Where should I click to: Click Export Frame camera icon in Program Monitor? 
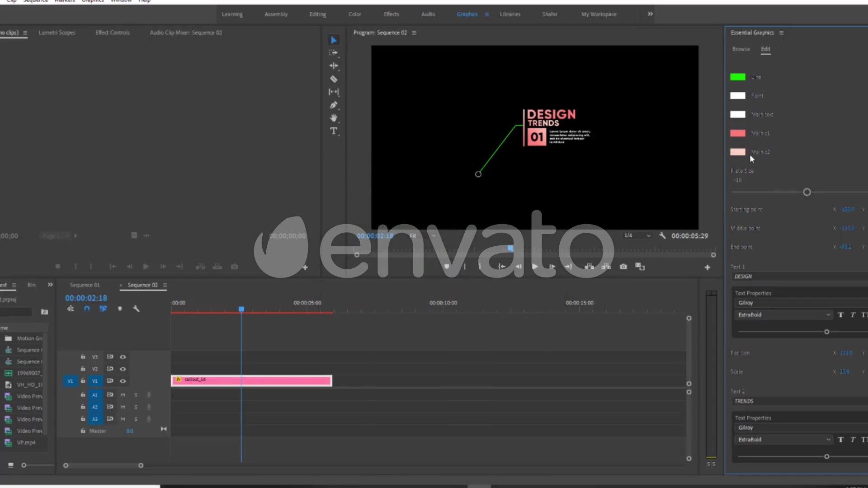coord(623,267)
